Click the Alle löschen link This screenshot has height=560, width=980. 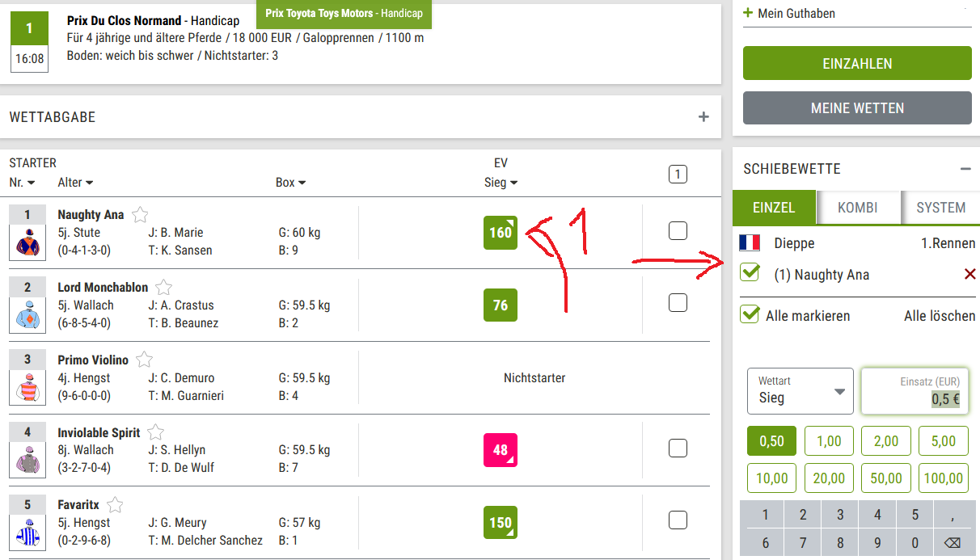940,316
